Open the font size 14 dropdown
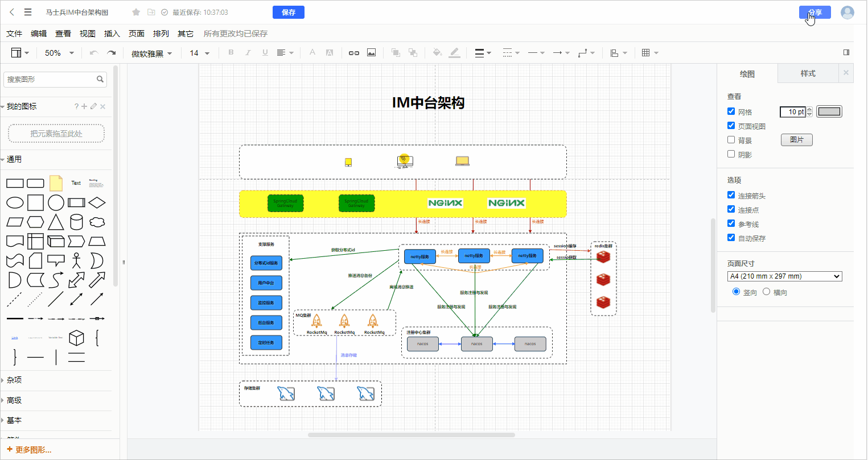The image size is (868, 460). 200,53
